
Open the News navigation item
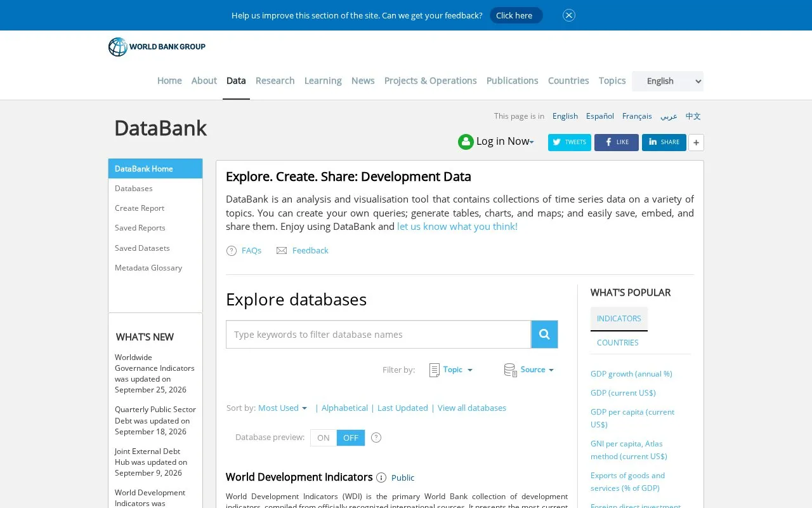(x=363, y=81)
